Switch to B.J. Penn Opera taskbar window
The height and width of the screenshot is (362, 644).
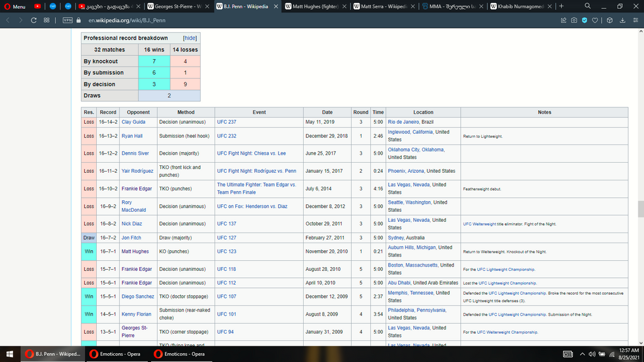click(x=53, y=354)
